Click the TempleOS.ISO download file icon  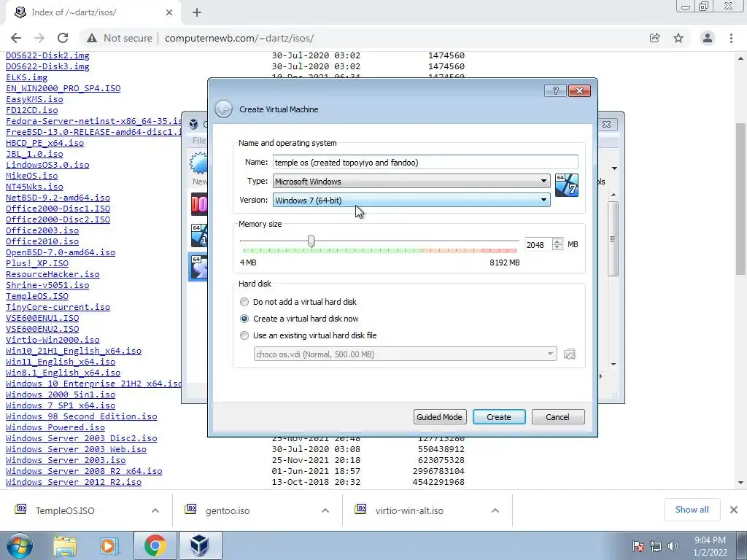20,510
